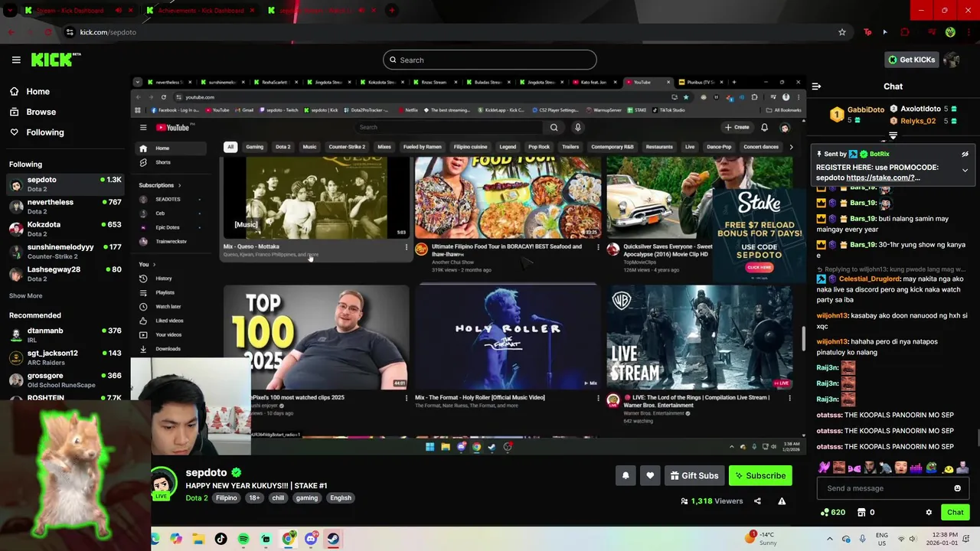Expand the chat leaderboard below gifters
This screenshot has height=551, width=980.
click(893, 135)
